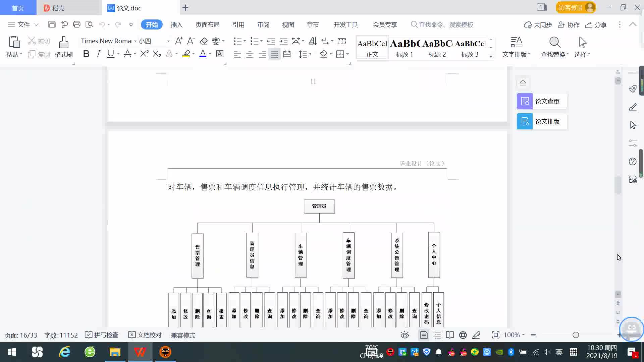Open the 插入 ribbon tab
This screenshot has height=362, width=644.
coord(176,24)
